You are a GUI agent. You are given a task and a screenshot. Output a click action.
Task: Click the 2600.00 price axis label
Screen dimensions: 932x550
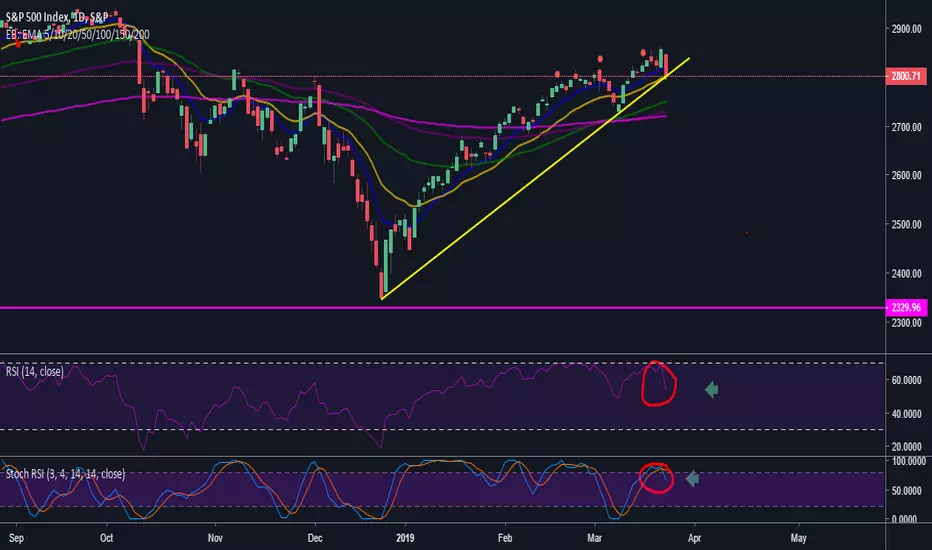[906, 175]
